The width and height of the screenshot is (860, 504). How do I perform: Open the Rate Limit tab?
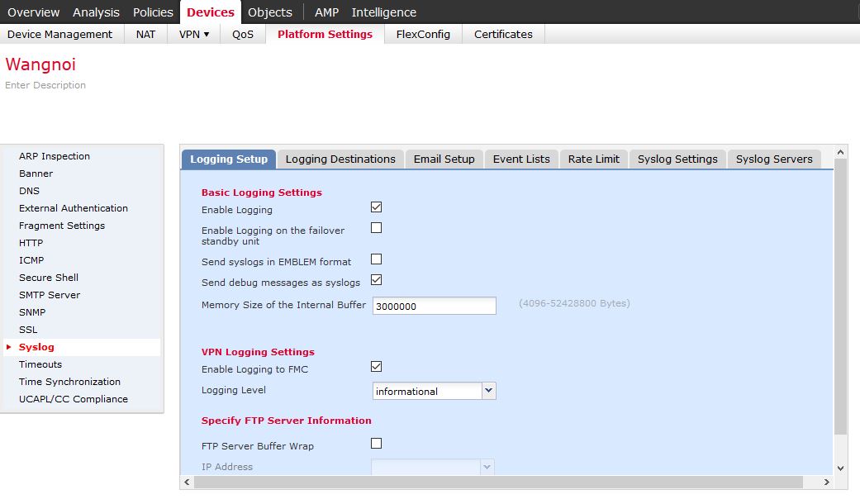593,159
